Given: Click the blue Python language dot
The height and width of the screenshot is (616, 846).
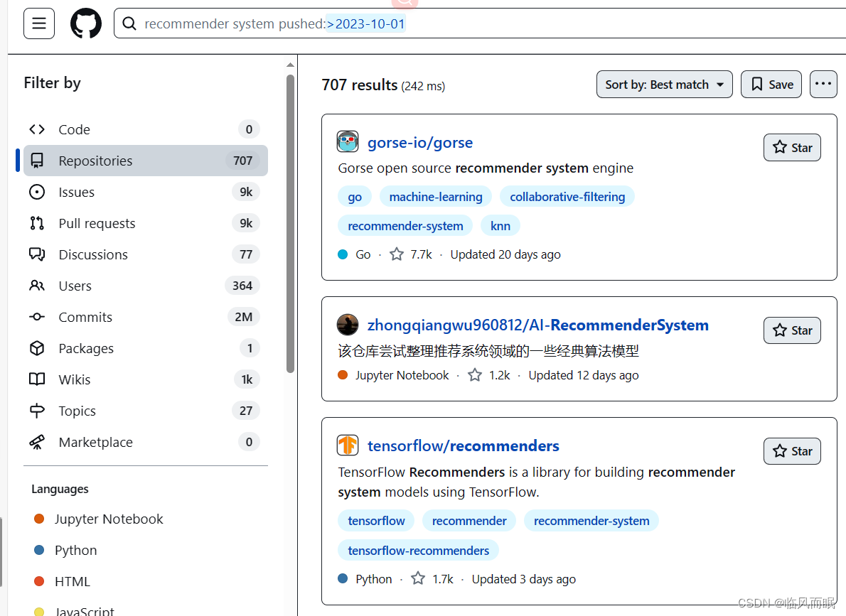Looking at the screenshot, I should pos(39,550).
